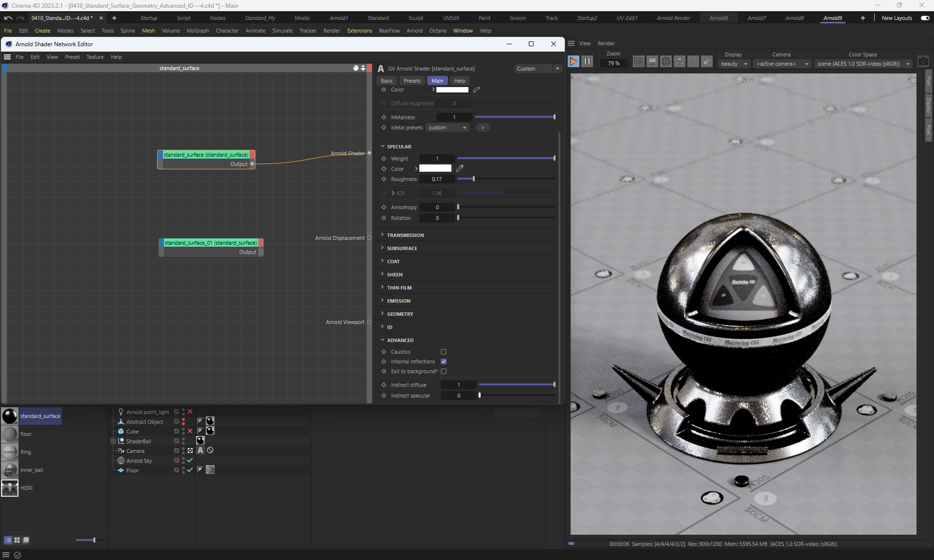Click the Arnold tag on Camera
The width and height of the screenshot is (934, 560).
tap(200, 451)
